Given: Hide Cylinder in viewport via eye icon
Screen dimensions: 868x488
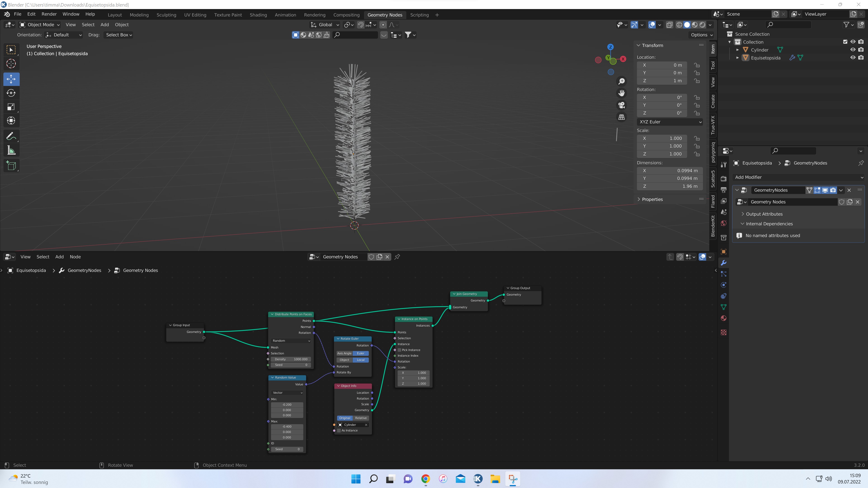Looking at the screenshot, I should [x=853, y=50].
